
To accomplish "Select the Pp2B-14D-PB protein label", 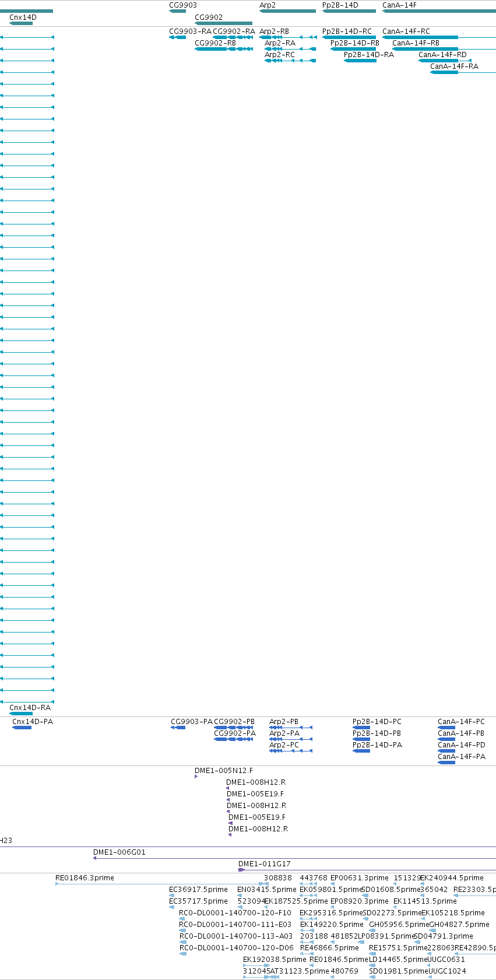I will (377, 733).
